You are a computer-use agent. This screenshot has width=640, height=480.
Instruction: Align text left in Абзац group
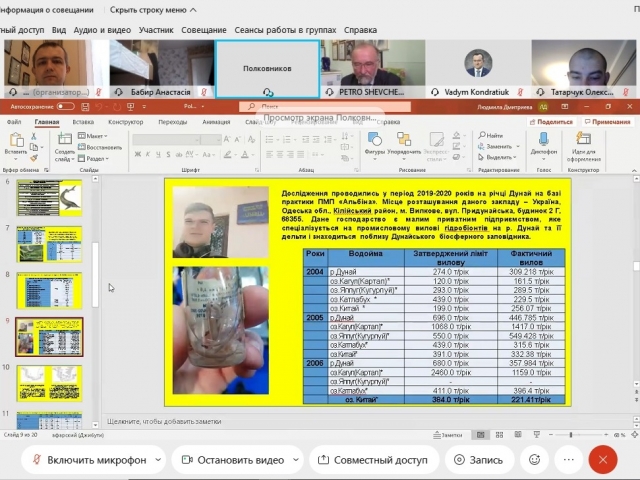click(269, 154)
